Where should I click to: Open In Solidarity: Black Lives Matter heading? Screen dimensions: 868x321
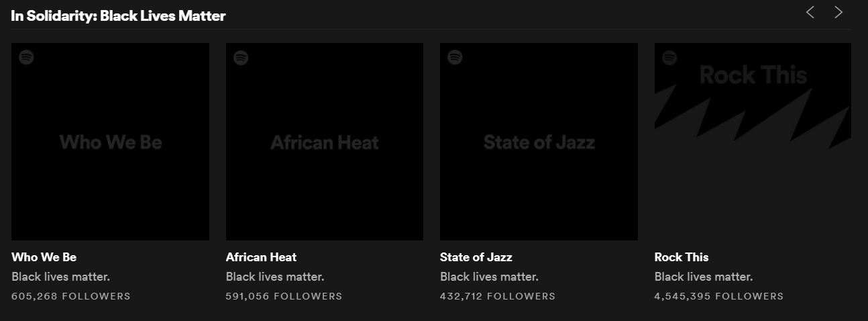click(118, 16)
